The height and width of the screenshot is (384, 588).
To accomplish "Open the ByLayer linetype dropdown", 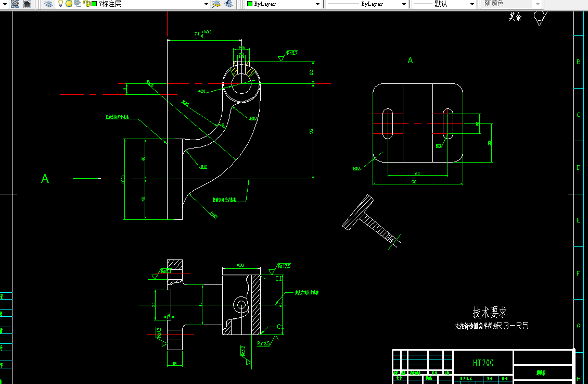I will click(366, 4).
